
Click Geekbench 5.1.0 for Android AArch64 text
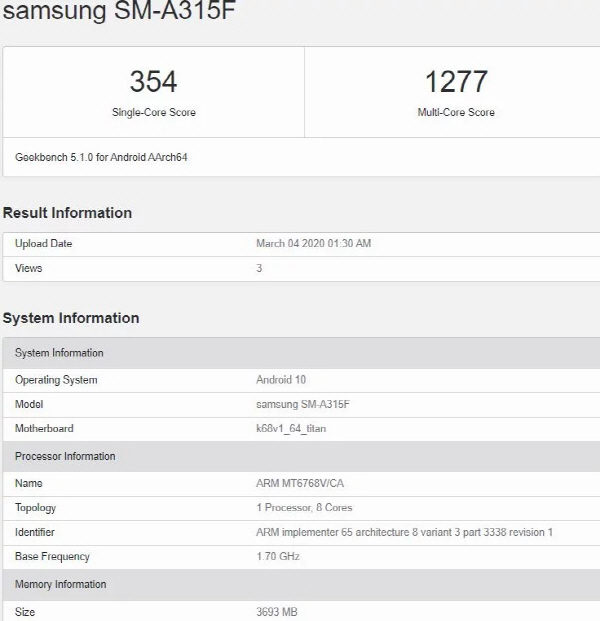[x=101, y=157]
